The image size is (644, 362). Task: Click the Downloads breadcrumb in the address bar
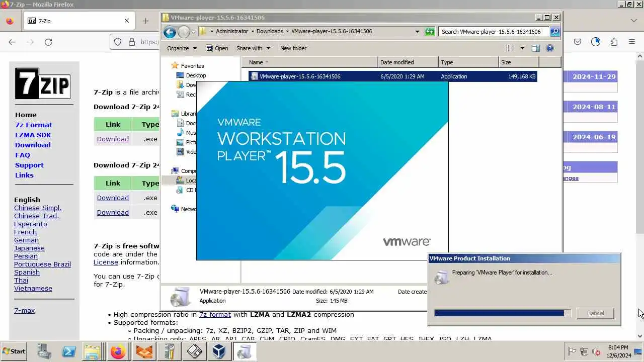tap(270, 31)
